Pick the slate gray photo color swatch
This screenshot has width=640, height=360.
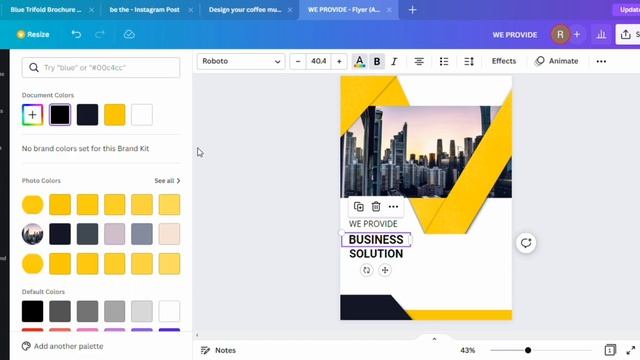coord(87,234)
